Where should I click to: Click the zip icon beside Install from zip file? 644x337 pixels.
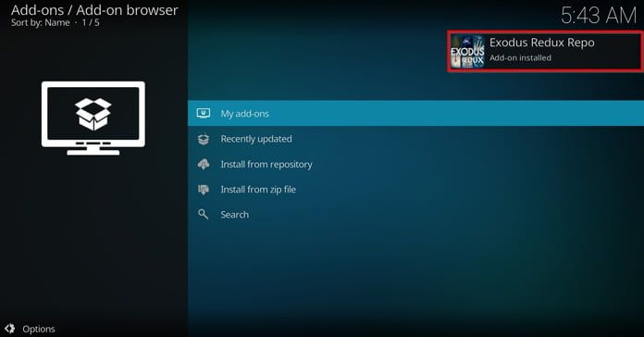(204, 190)
